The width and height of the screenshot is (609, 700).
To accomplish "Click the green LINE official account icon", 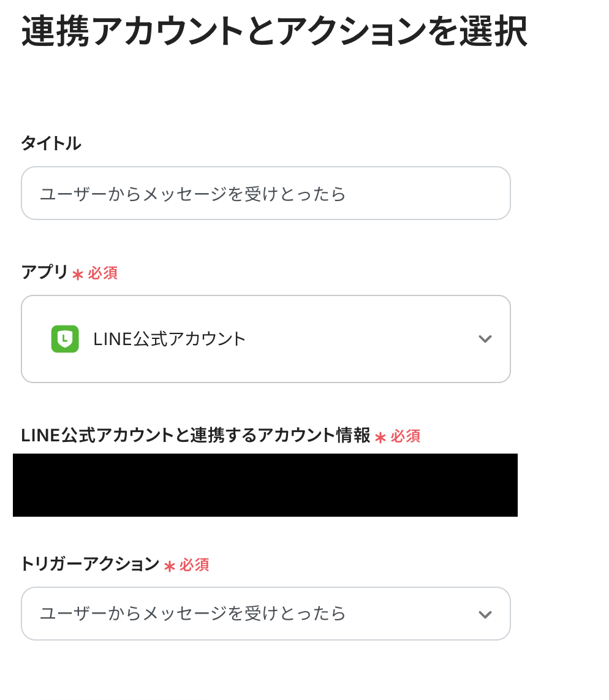I will tap(65, 339).
